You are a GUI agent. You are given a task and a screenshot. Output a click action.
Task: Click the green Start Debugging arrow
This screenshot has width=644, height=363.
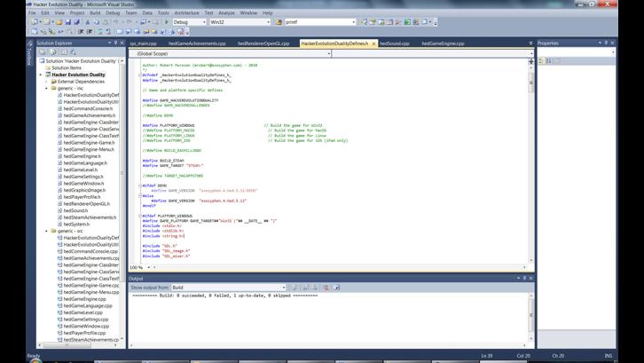point(167,22)
